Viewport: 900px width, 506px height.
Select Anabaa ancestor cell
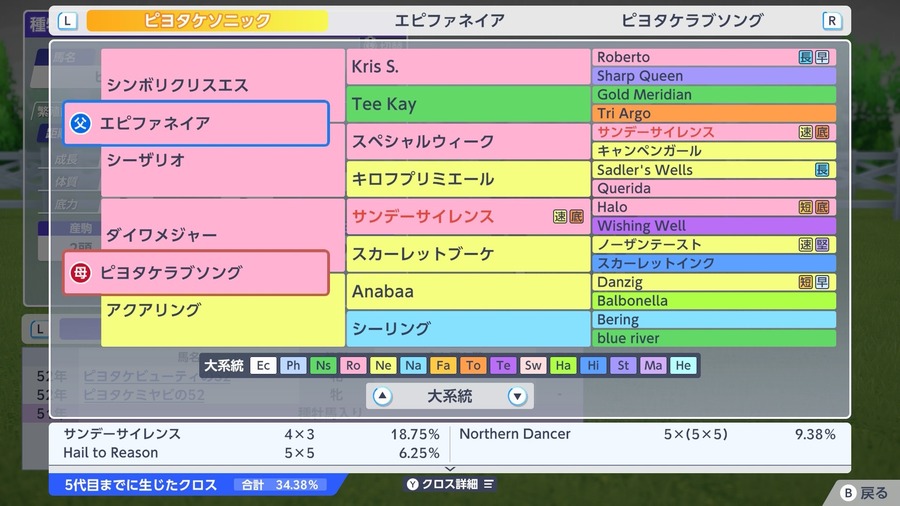click(x=468, y=291)
